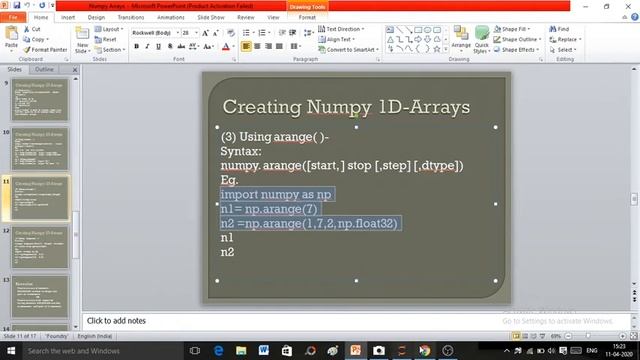Click the Replace button
The image size is (640, 360).
pos(565,39)
